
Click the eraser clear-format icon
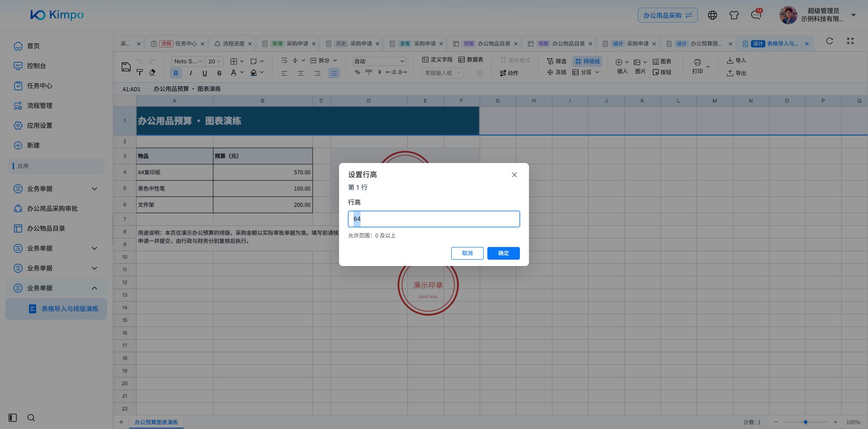152,72
